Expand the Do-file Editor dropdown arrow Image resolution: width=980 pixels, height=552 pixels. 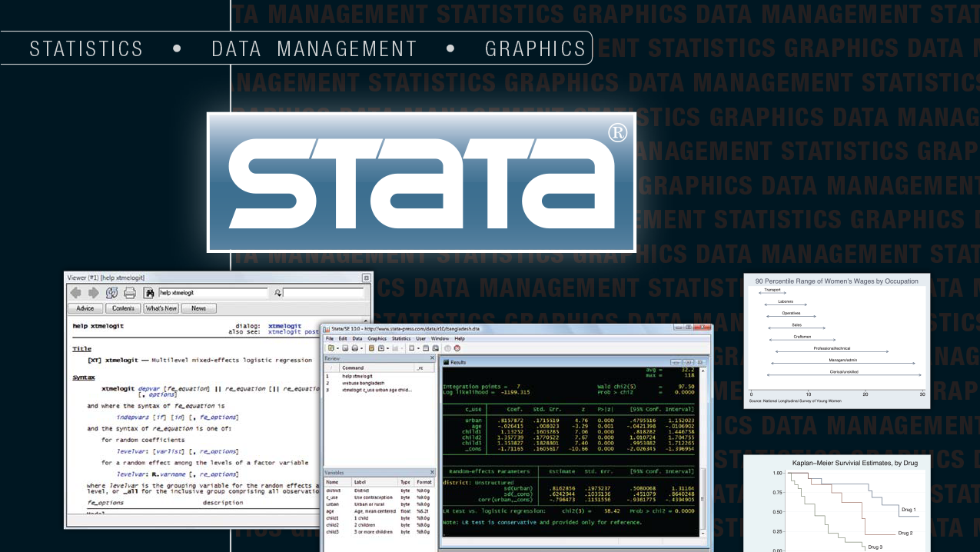point(419,348)
